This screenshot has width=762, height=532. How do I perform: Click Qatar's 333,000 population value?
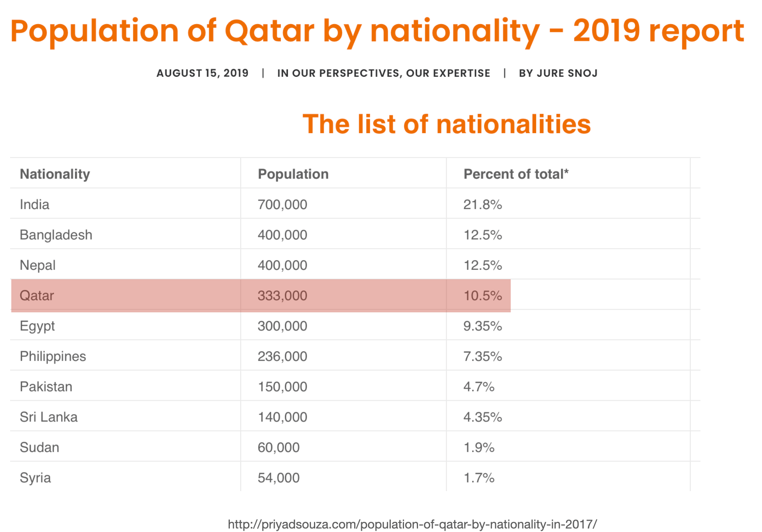(282, 296)
